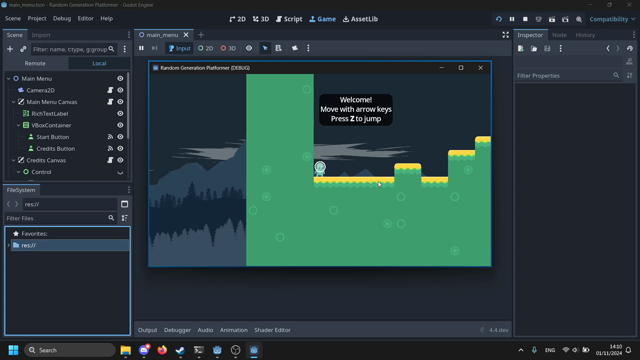The image size is (640, 360).
Task: Click Start Button signal connection icon
Action: (110, 137)
